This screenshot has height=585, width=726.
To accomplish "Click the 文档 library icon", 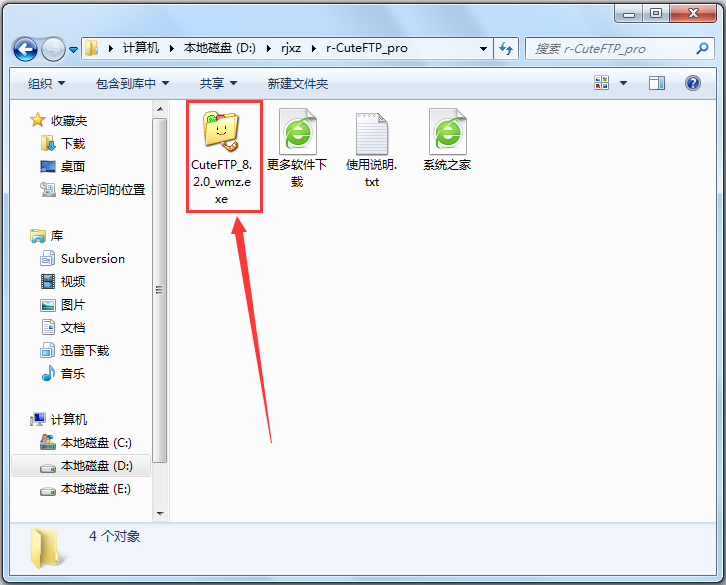I will point(48,327).
